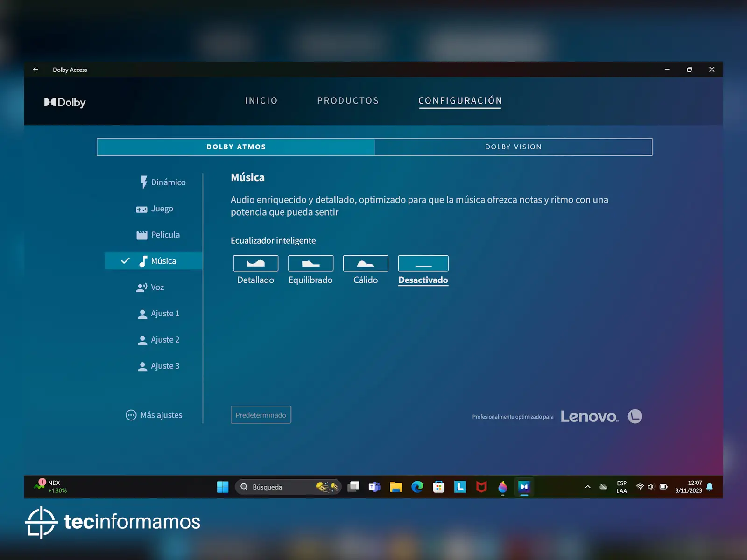Enable the Detallado equalizer preset

coord(255,263)
